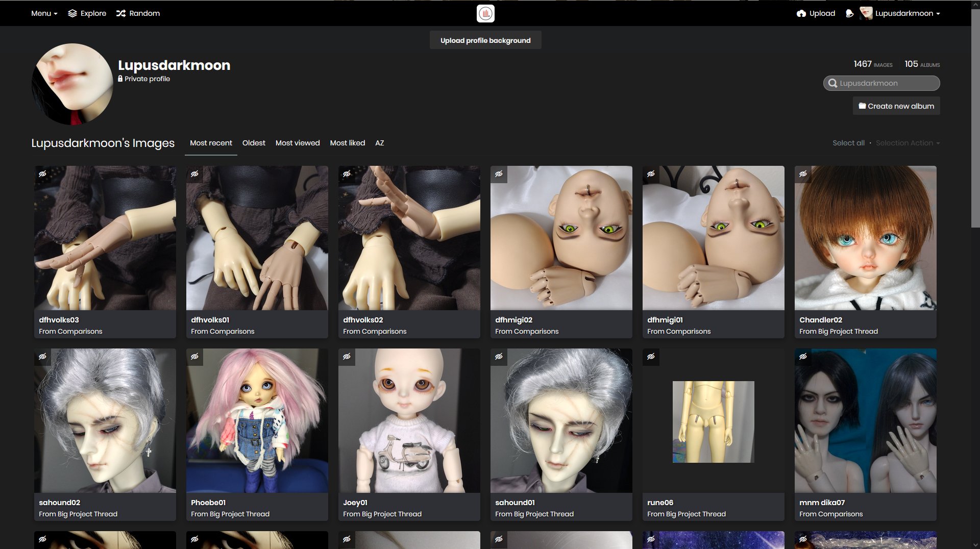Toggle visibility icon on sahound02
Screen dimensions: 980x549
(43, 357)
